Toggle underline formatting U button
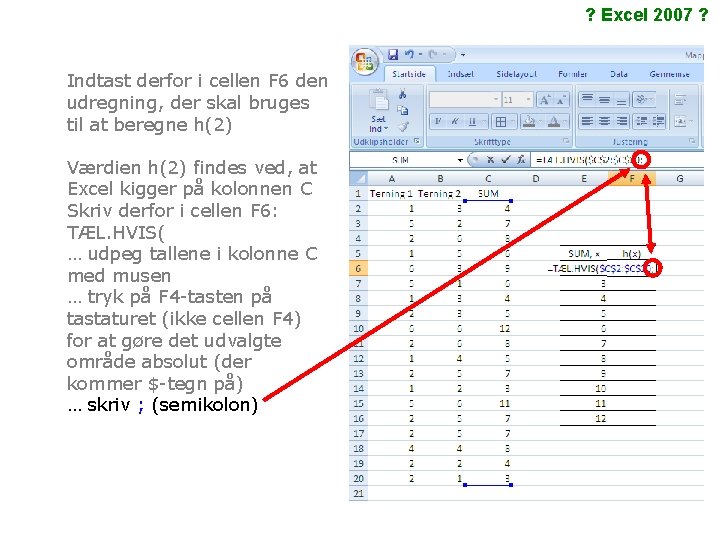This screenshot has width=720, height=540. click(x=472, y=121)
